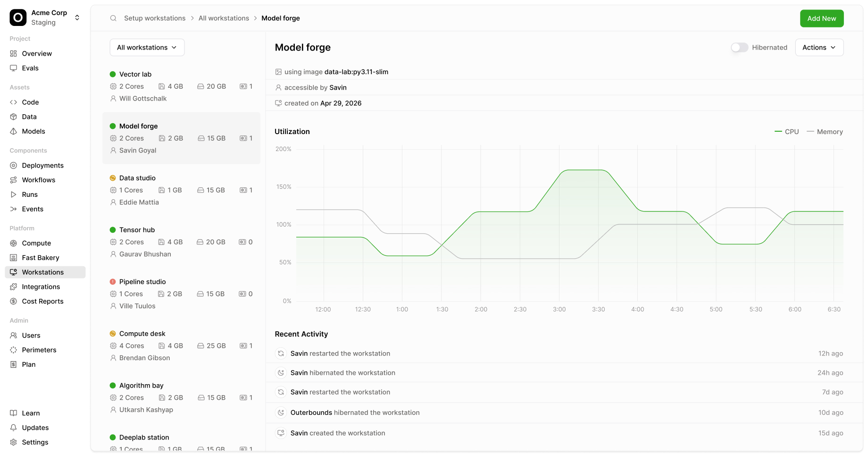The width and height of the screenshot is (868, 456).
Task: Click the 'Savin hibernated the workstation' entry
Action: [x=564, y=373]
